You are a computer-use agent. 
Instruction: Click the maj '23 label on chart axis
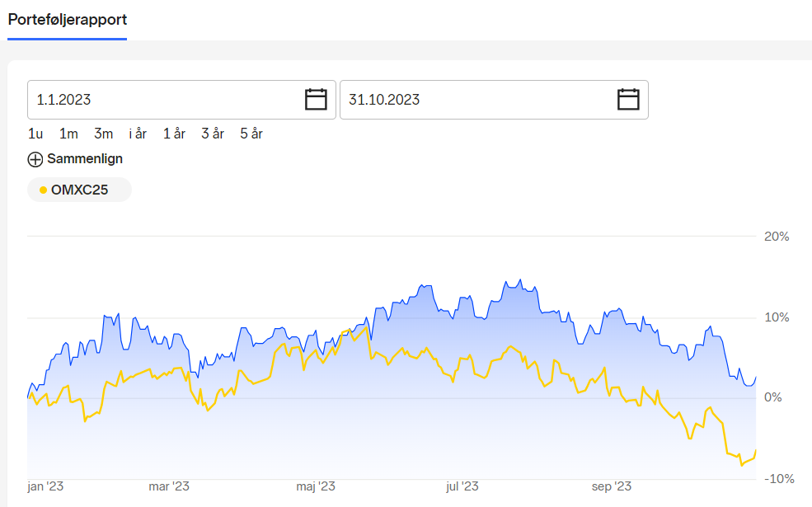tap(316, 487)
